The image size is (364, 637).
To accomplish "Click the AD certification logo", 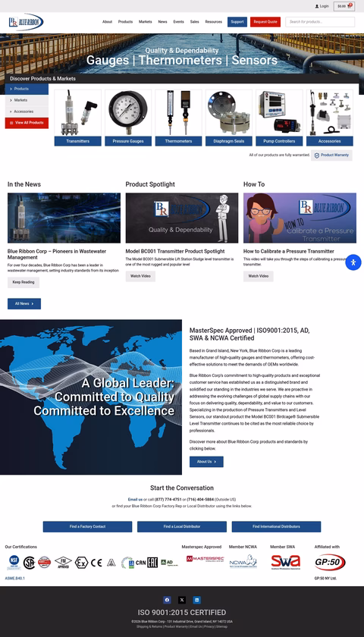I will point(169,562).
